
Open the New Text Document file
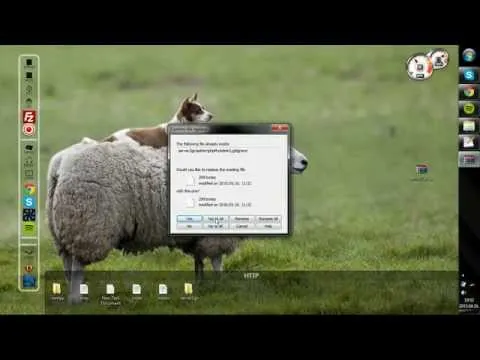110,295
